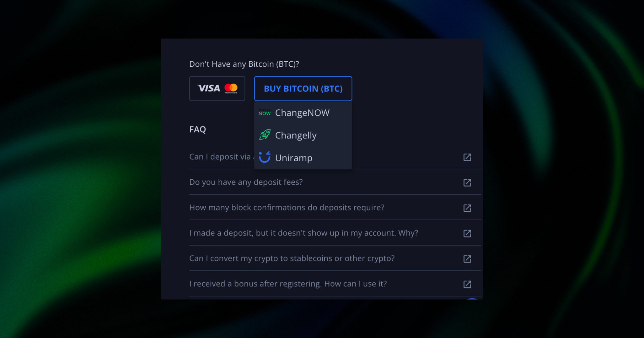Click the ChangeNOW provider icon
This screenshot has width=644, height=338.
point(265,112)
